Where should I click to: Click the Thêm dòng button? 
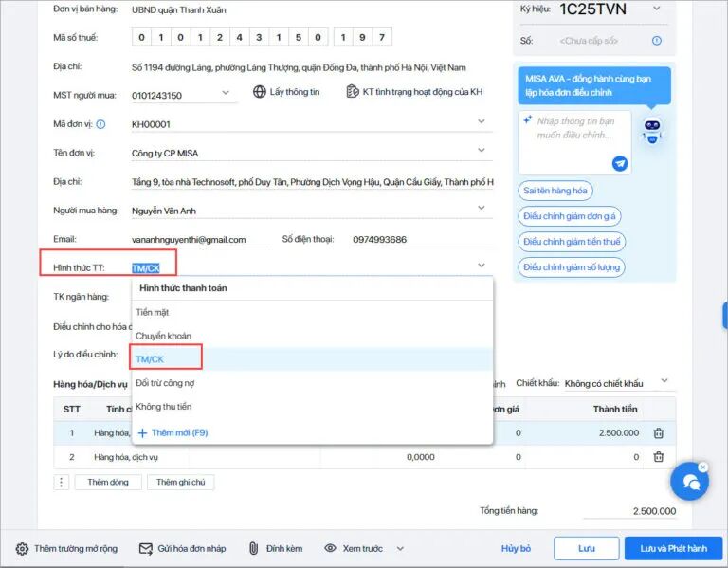click(x=107, y=483)
